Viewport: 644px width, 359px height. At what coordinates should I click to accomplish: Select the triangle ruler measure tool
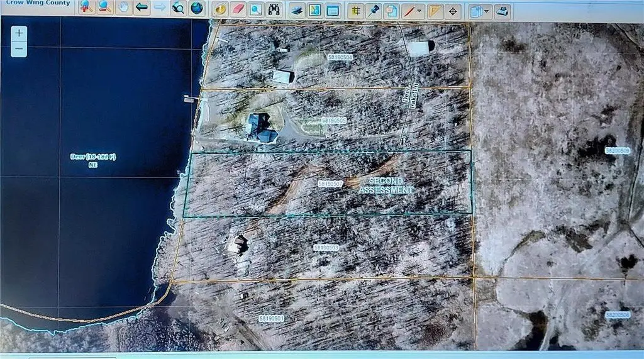(435, 11)
